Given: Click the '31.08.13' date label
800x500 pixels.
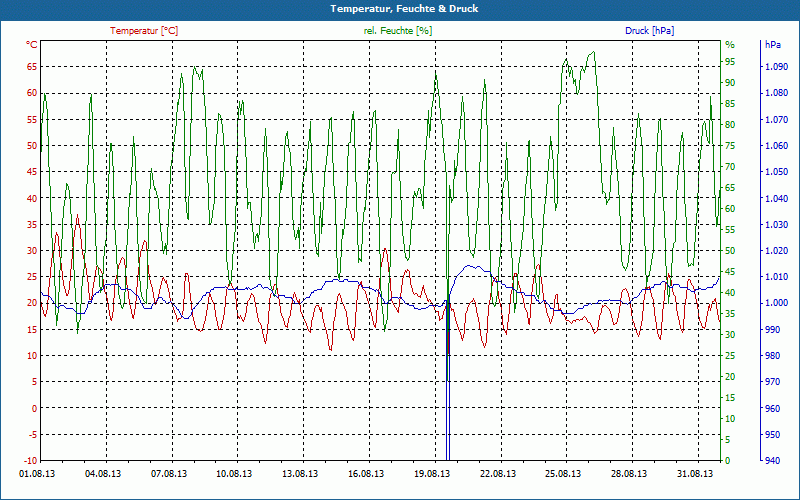Looking at the screenshot, I should pos(695,473).
